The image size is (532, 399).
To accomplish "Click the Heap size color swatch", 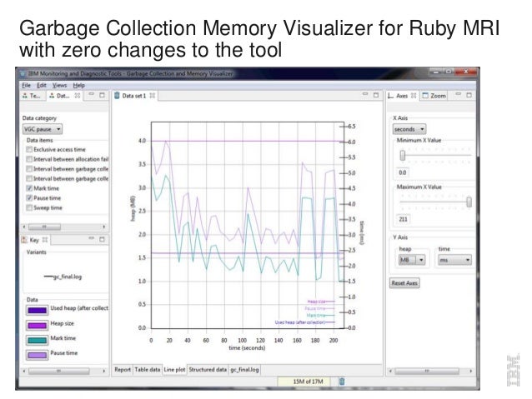I will [x=37, y=326].
